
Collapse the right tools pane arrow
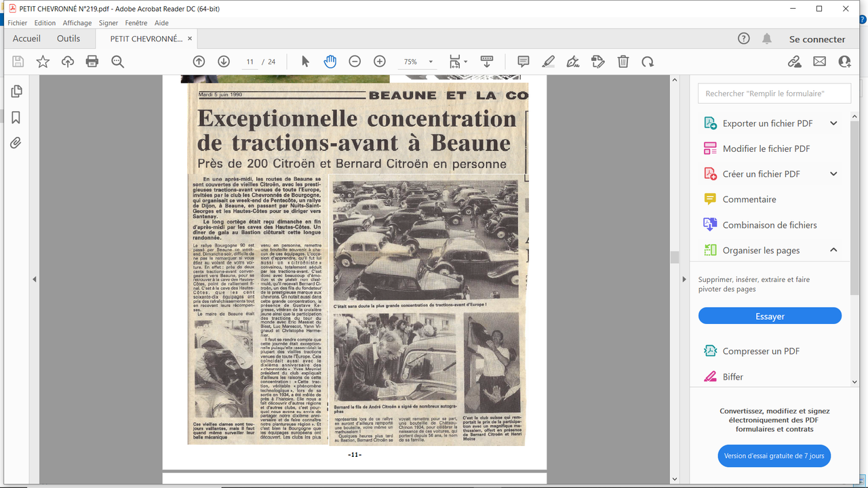pos(684,279)
